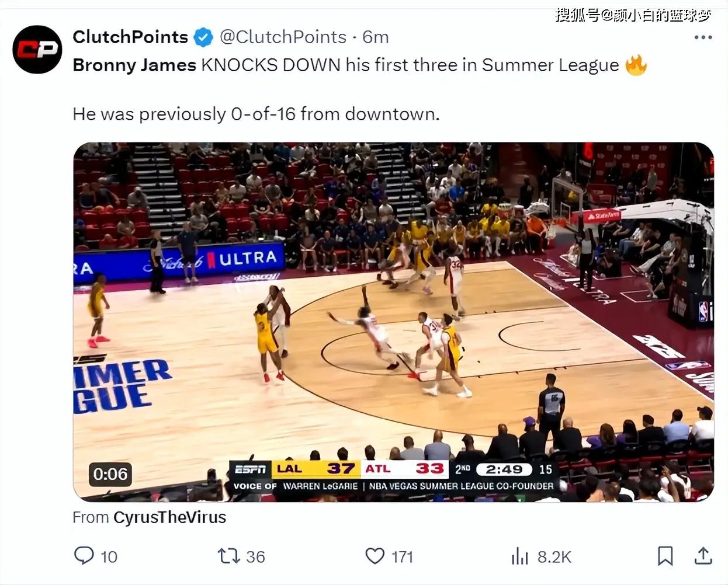Click the 36 reposts count
The width and height of the screenshot is (728, 585).
pyautogui.click(x=255, y=557)
